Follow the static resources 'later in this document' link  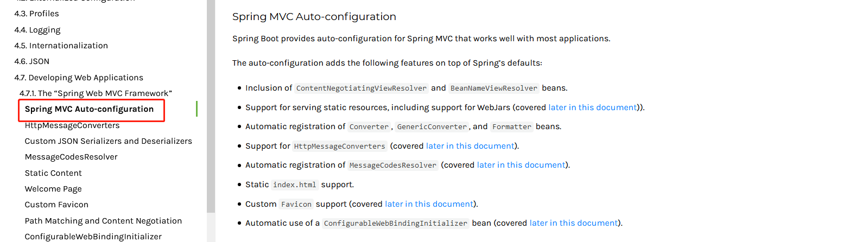tap(592, 107)
